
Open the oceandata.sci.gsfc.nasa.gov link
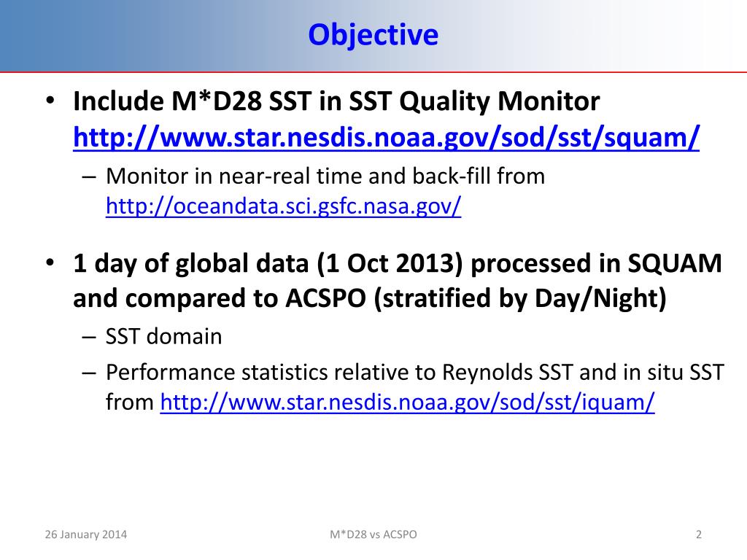tap(284, 206)
